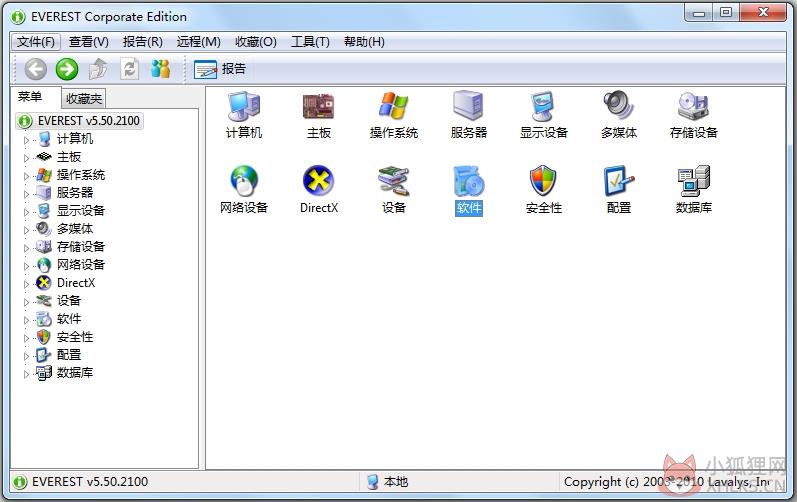Image resolution: width=797 pixels, height=502 pixels.
Task: Expand the 配置 tree node
Action: [x=26, y=356]
